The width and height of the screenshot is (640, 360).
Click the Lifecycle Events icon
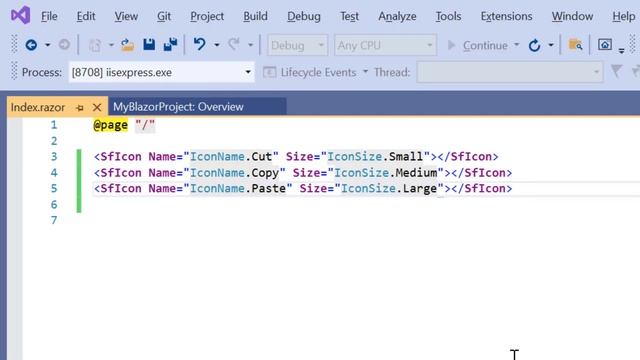pos(269,73)
